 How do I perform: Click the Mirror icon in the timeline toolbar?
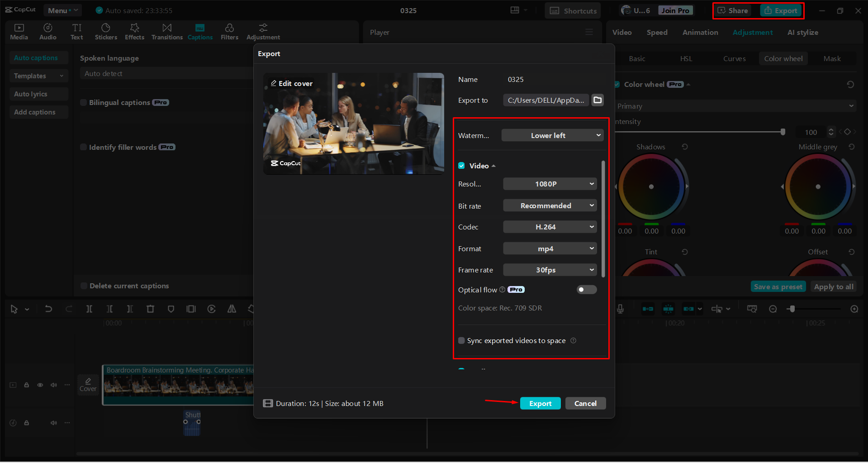pyautogui.click(x=232, y=309)
